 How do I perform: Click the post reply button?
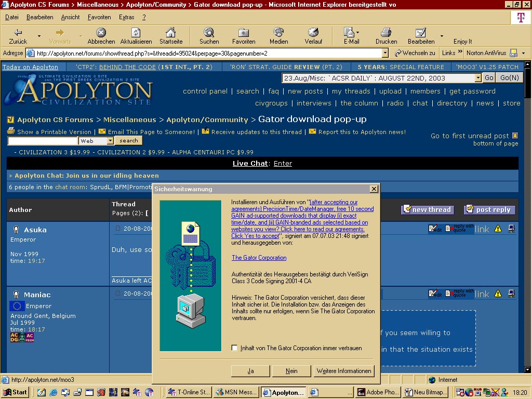[x=489, y=210]
